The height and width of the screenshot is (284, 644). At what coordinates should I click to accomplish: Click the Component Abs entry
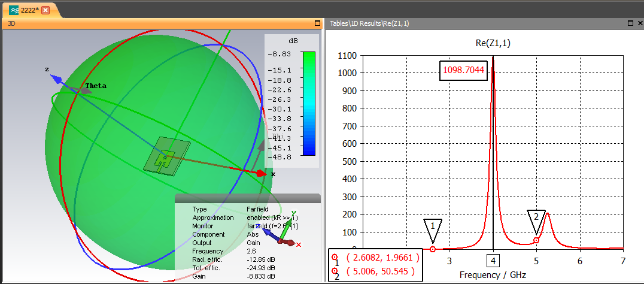coord(252,234)
